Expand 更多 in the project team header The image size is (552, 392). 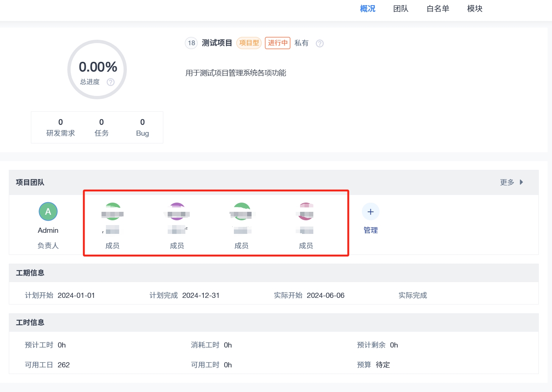pyautogui.click(x=511, y=182)
